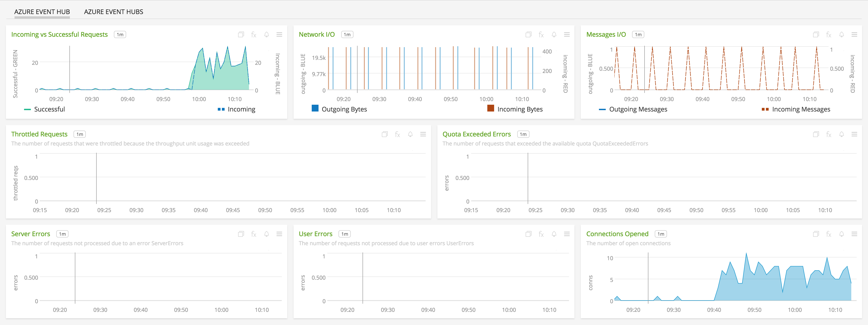Toggle the Successful series legend

[x=49, y=109]
